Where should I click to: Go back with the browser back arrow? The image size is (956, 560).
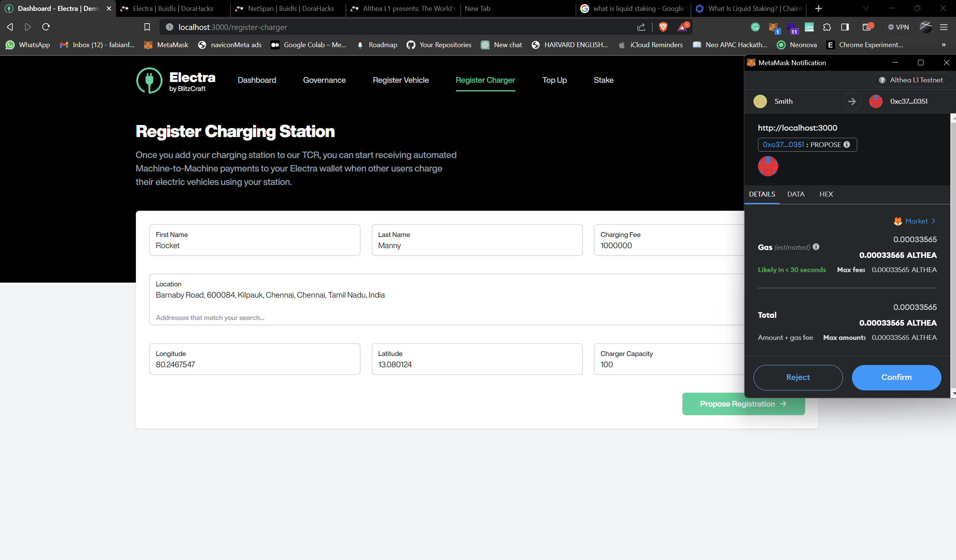[10, 27]
